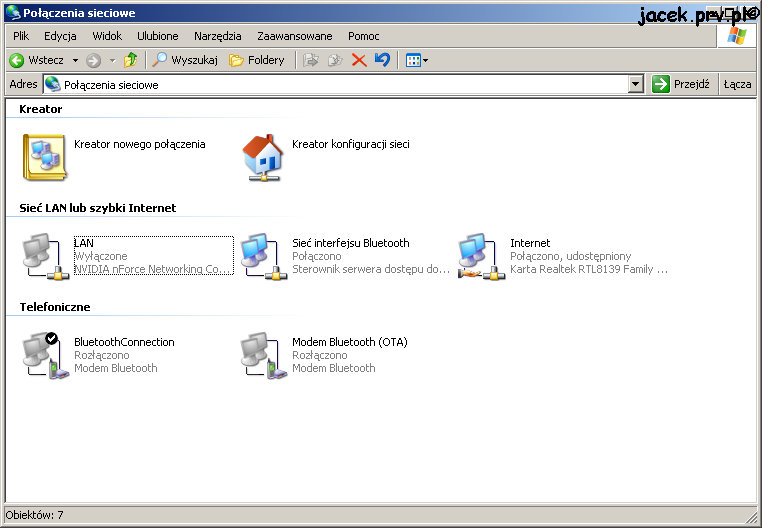Click the Telefoniczne group header

[55, 307]
